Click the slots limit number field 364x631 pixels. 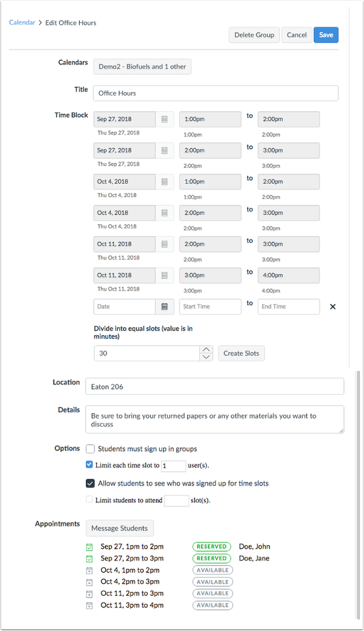pyautogui.click(x=177, y=500)
